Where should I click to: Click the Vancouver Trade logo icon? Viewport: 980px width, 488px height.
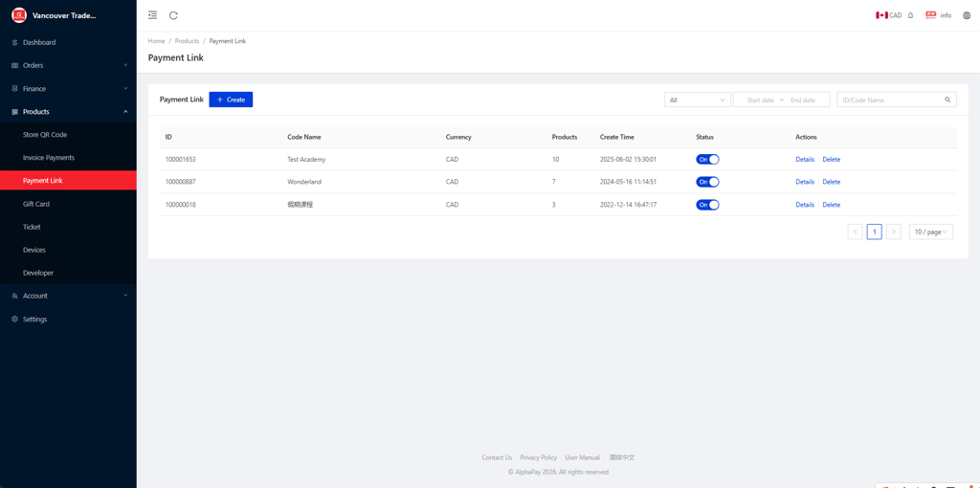[19, 15]
